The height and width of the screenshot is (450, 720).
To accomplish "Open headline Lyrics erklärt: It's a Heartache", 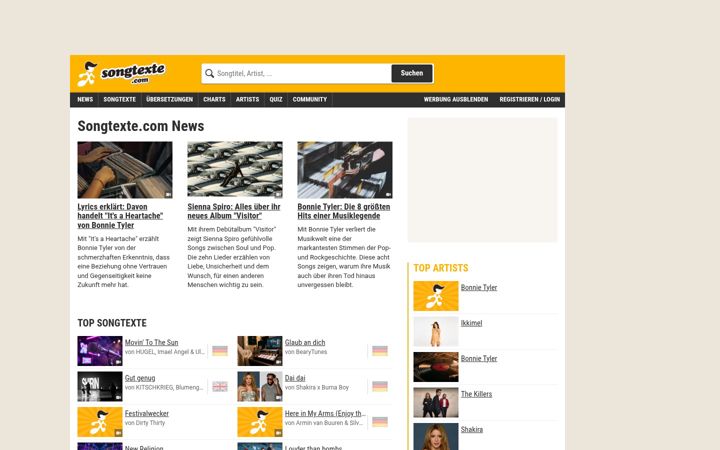I will pyautogui.click(x=120, y=216).
